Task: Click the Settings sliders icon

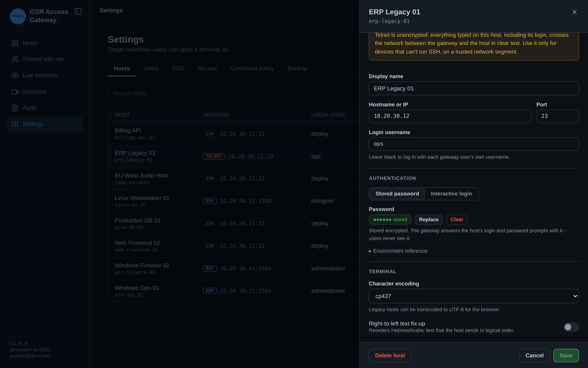Action: (15, 124)
